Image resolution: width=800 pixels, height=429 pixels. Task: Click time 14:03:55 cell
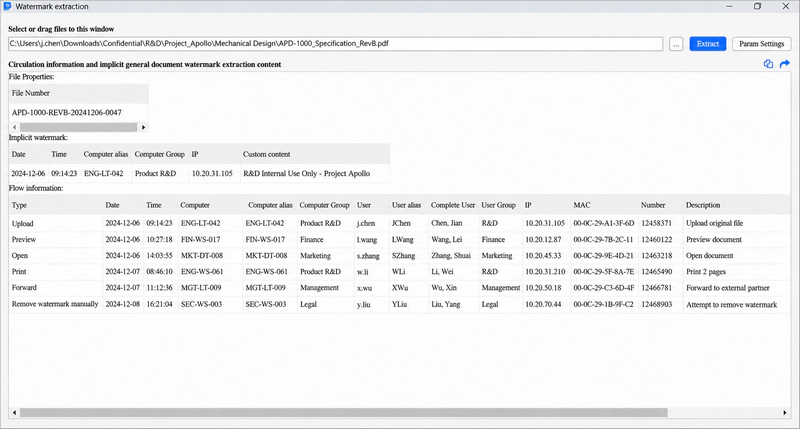tap(159, 256)
